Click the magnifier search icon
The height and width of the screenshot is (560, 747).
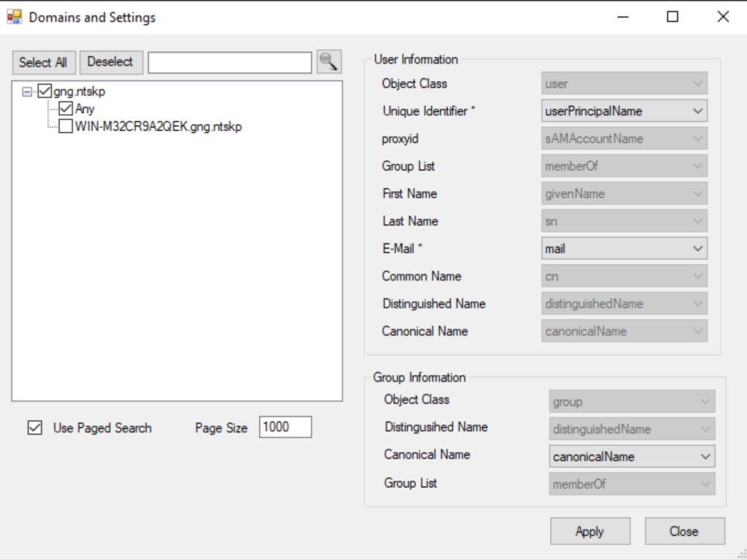tap(329, 62)
